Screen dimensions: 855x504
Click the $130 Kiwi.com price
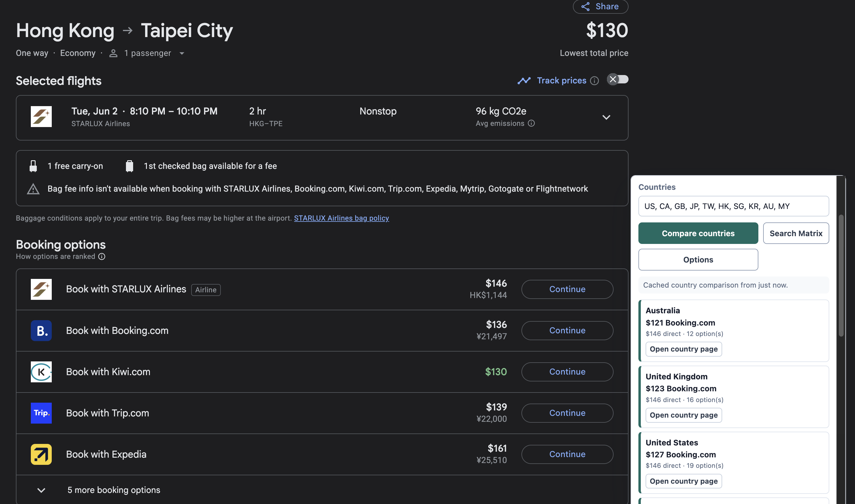(x=496, y=372)
